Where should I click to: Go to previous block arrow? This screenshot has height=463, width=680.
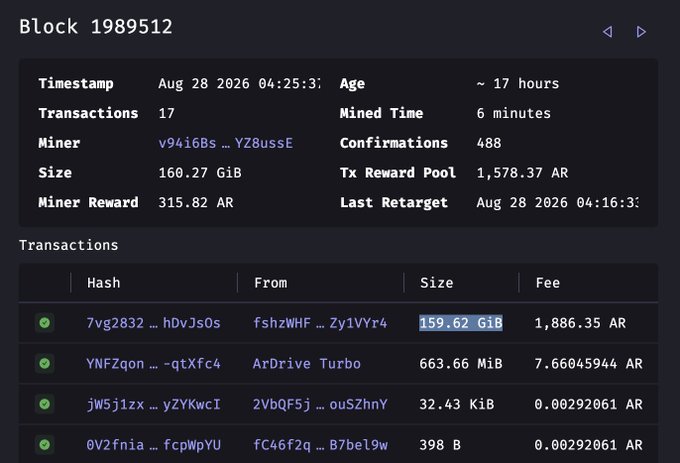[608, 32]
